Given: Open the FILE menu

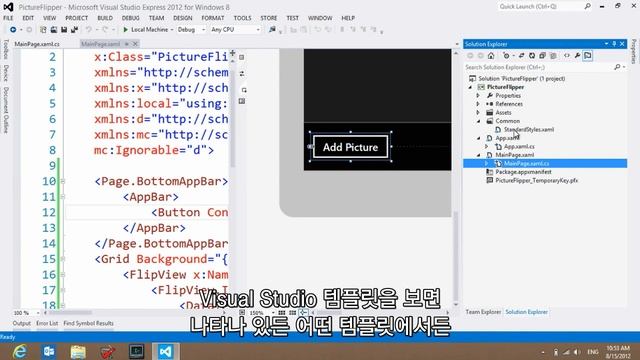Looking at the screenshot, I should [x=8, y=18].
